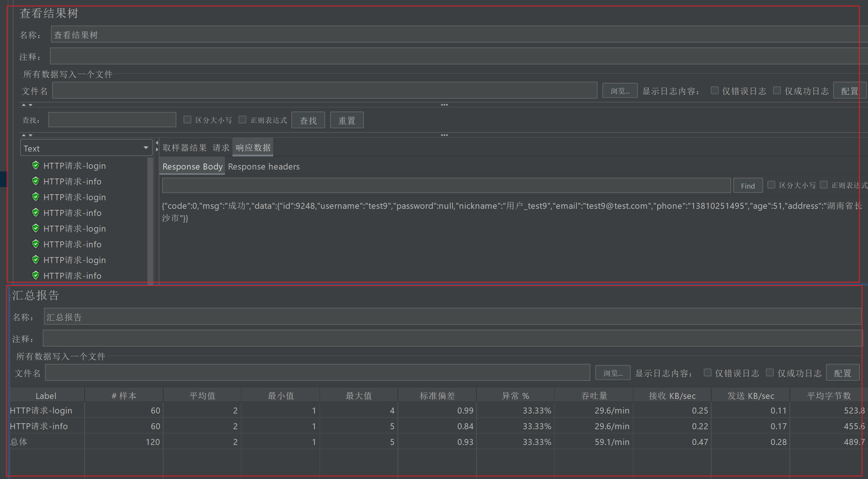
Task: Click the 最大值 column header
Action: 359,396
